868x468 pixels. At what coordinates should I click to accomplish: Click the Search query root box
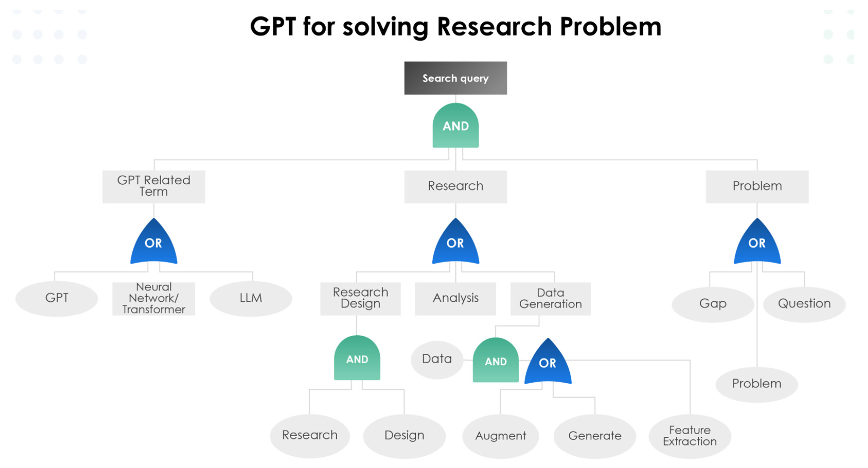click(x=455, y=78)
